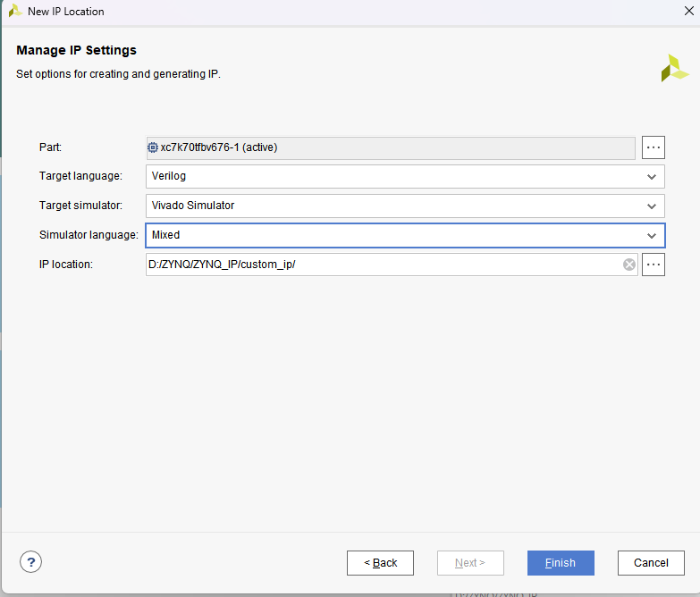Click the 'IP location:' label
This screenshot has height=597, width=700.
[66, 265]
